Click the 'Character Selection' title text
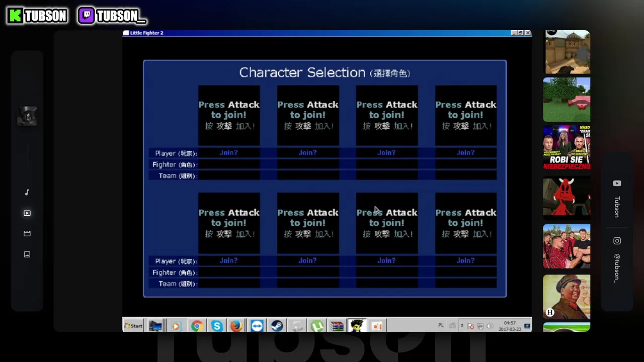Image resolution: width=644 pixels, height=362 pixels. click(x=302, y=73)
